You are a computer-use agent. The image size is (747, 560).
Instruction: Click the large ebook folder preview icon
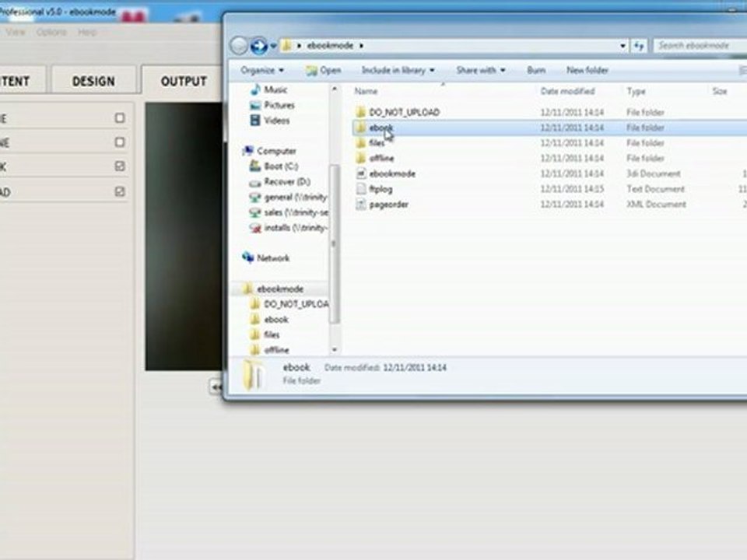253,375
